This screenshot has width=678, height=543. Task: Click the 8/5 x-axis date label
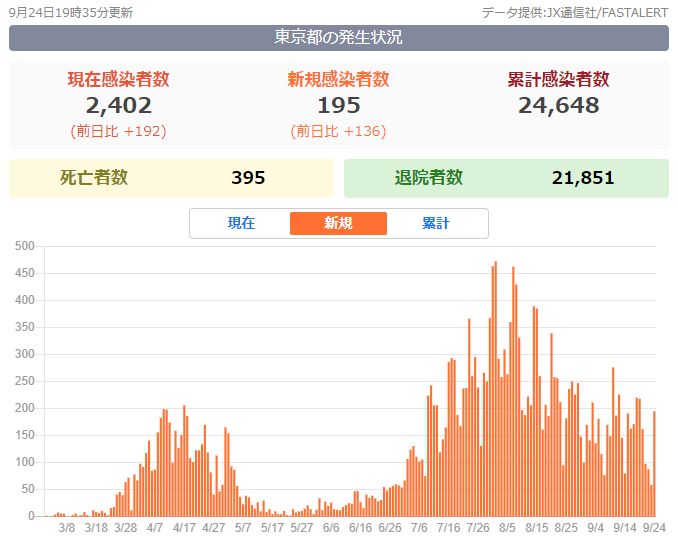point(507,528)
